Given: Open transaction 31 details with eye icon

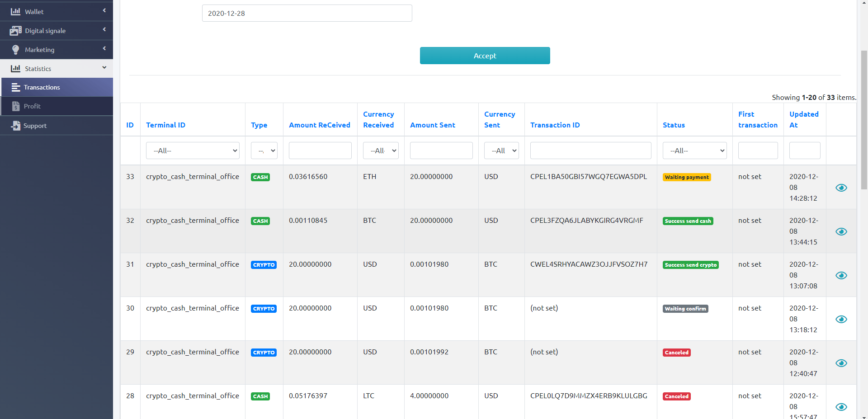Looking at the screenshot, I should tap(841, 275).
